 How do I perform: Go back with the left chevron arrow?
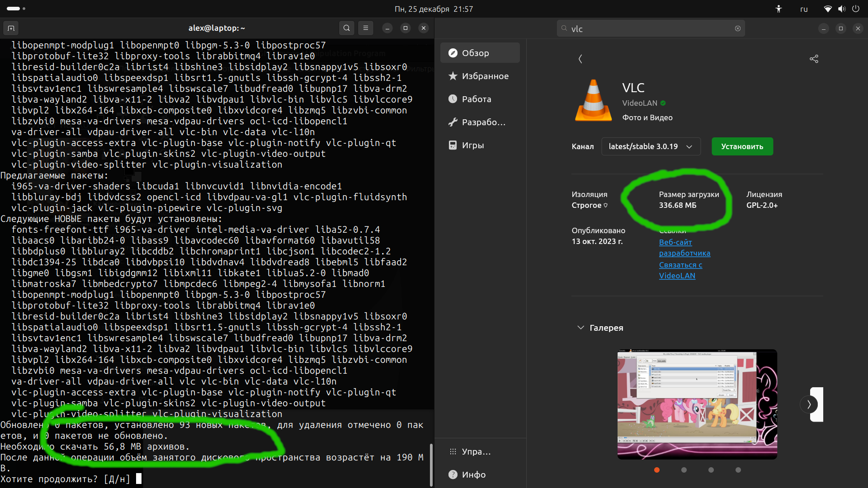[580, 59]
